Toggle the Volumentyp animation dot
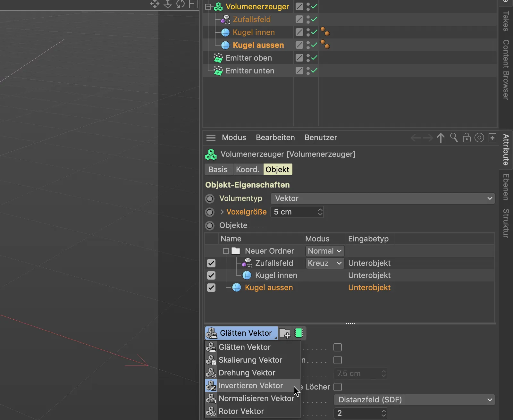The image size is (513, 420). pyautogui.click(x=210, y=199)
